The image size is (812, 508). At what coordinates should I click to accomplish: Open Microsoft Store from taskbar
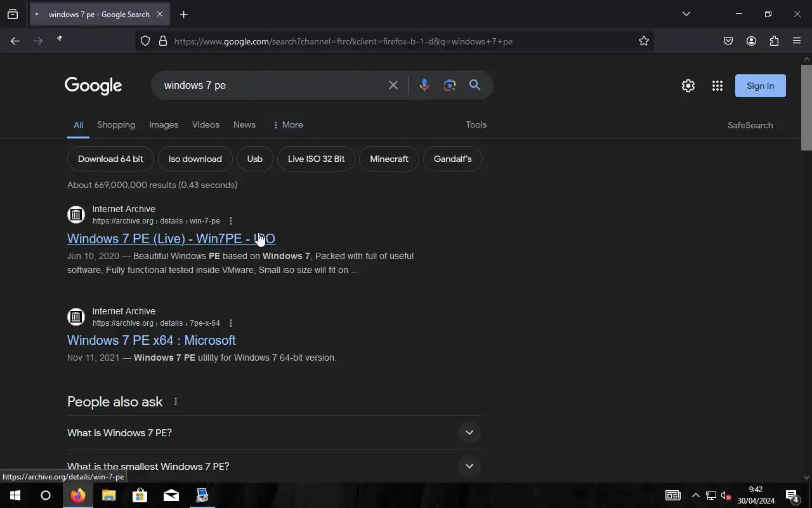point(140,495)
